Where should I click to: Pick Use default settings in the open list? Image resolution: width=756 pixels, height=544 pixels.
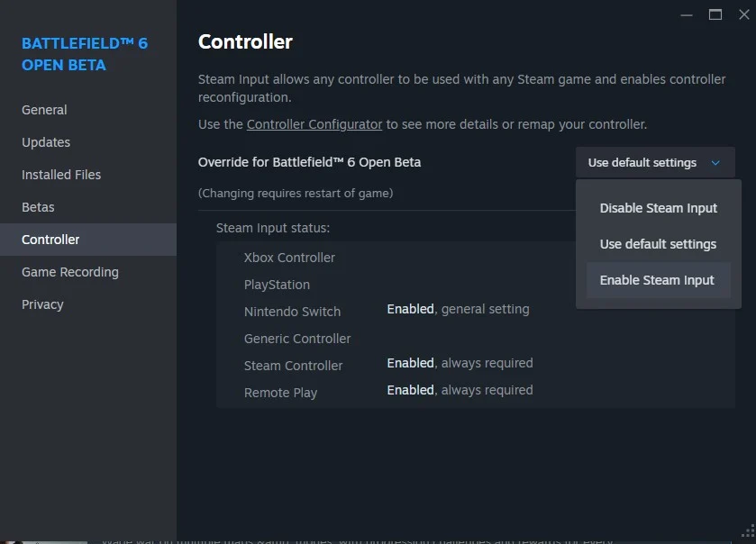657,244
